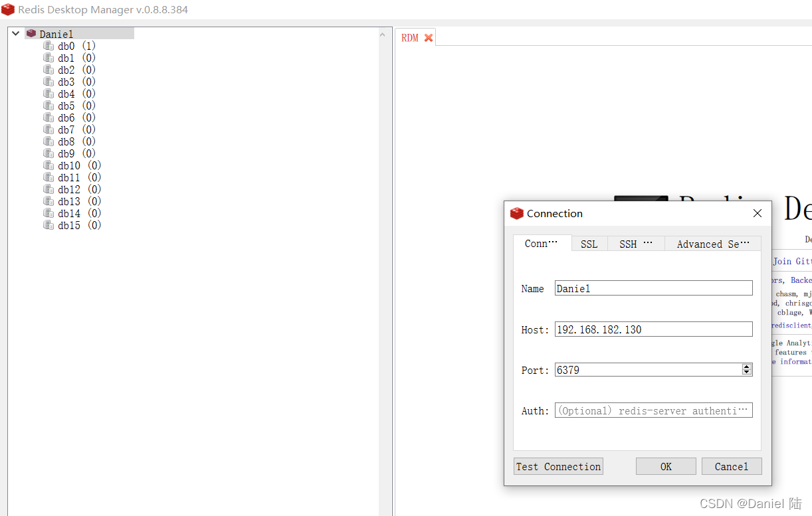Screen dimensions: 812x516
Task: Confirm the connection with OK
Action: coord(666,466)
